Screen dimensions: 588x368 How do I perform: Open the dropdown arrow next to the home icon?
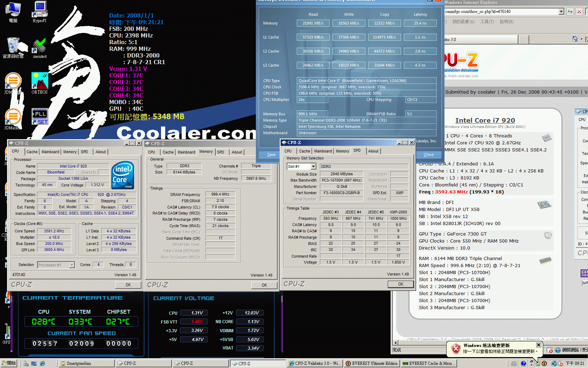pyautogui.click(x=581, y=39)
